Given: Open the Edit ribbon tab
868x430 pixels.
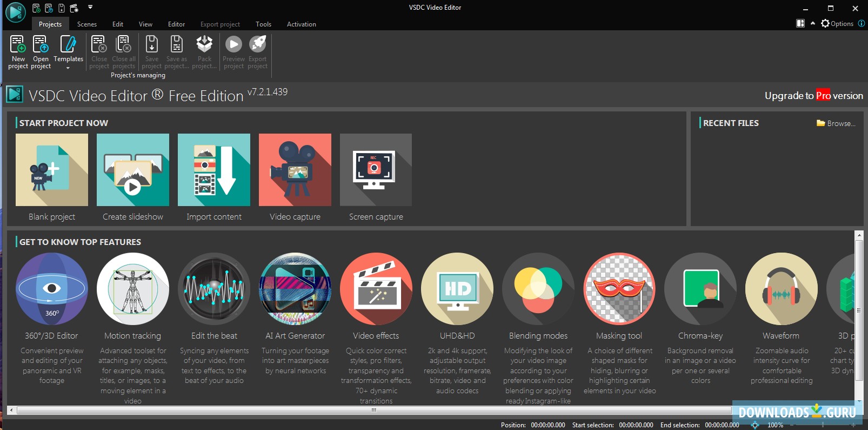Looking at the screenshot, I should point(118,24).
